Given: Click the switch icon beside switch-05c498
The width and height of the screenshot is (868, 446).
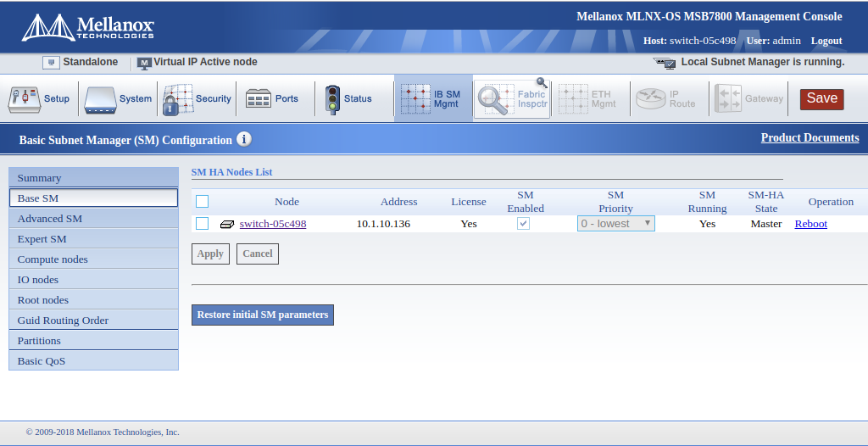Looking at the screenshot, I should [227, 225].
